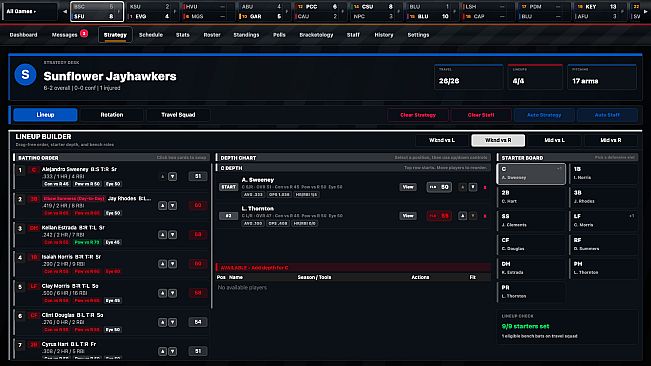The width and height of the screenshot is (651, 366).
Task: Expand the PCC vs CAU score card
Action: tap(343, 12)
